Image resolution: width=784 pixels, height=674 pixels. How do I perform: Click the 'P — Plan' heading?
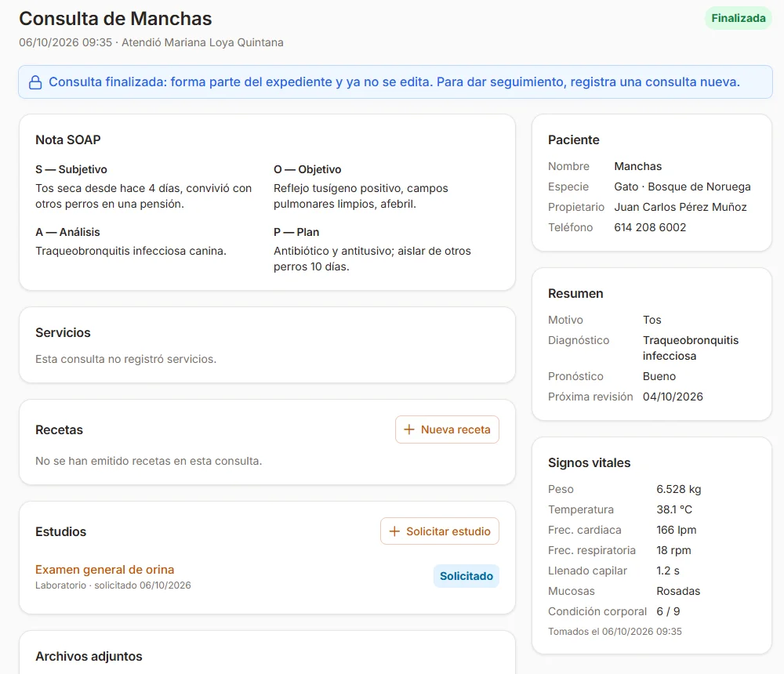point(296,232)
